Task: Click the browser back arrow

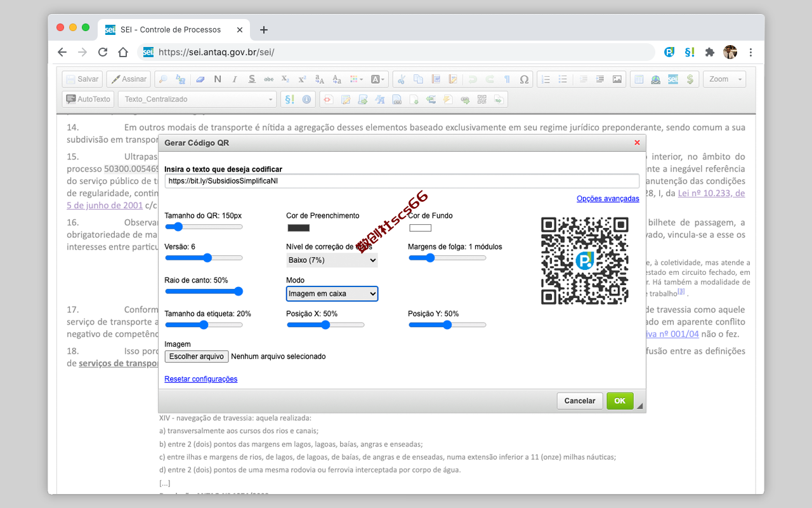Action: coord(62,52)
